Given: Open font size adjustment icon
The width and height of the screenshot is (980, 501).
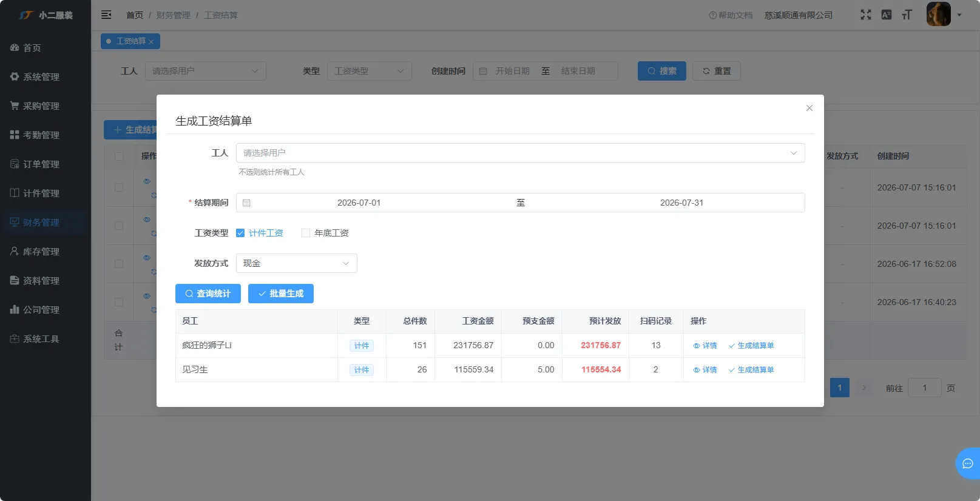Looking at the screenshot, I should pos(907,15).
